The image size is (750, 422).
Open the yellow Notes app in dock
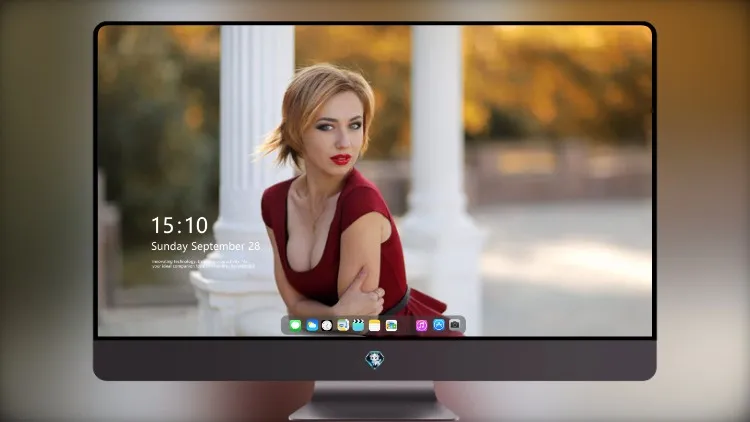pyautogui.click(x=375, y=325)
